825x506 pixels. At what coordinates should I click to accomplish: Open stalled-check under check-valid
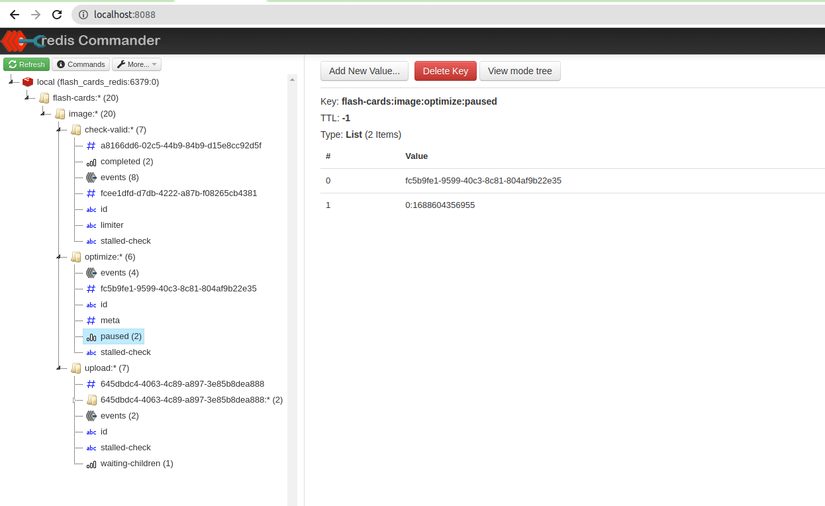126,241
